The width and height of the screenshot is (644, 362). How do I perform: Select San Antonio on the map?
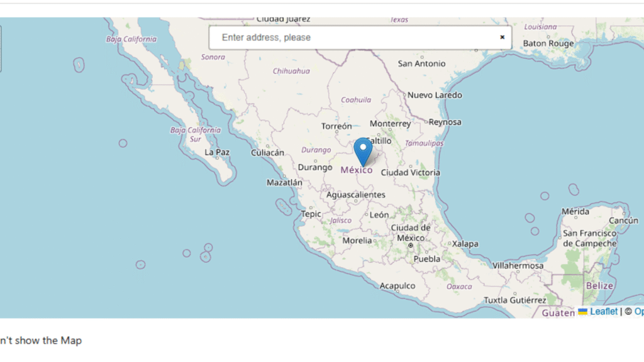click(x=421, y=63)
